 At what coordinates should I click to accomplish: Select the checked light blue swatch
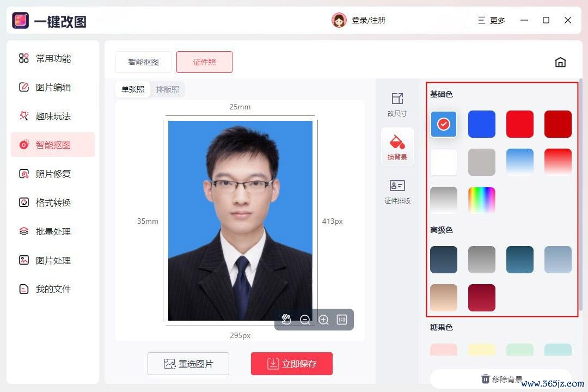[444, 124]
